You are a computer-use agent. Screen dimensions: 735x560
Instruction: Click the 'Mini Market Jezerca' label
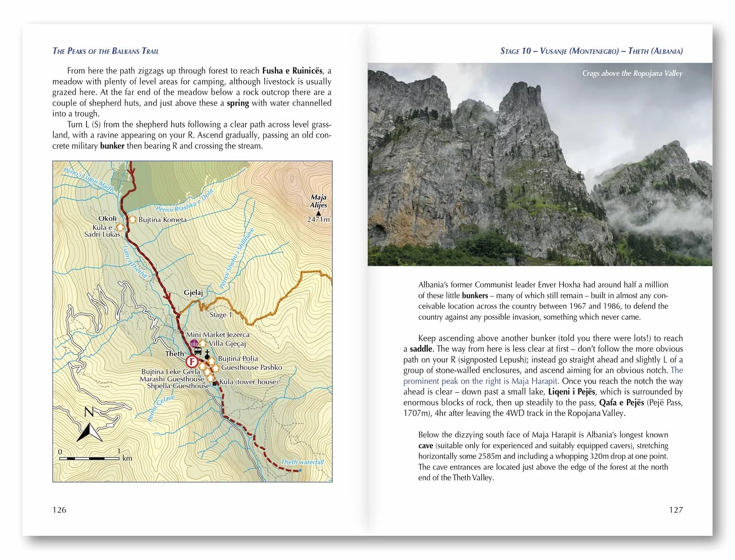(x=218, y=334)
